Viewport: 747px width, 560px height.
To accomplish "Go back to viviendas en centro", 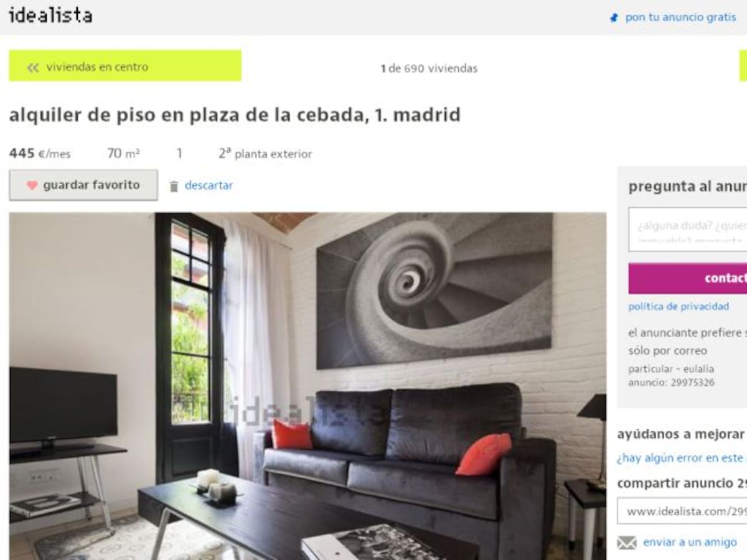I will click(x=125, y=66).
